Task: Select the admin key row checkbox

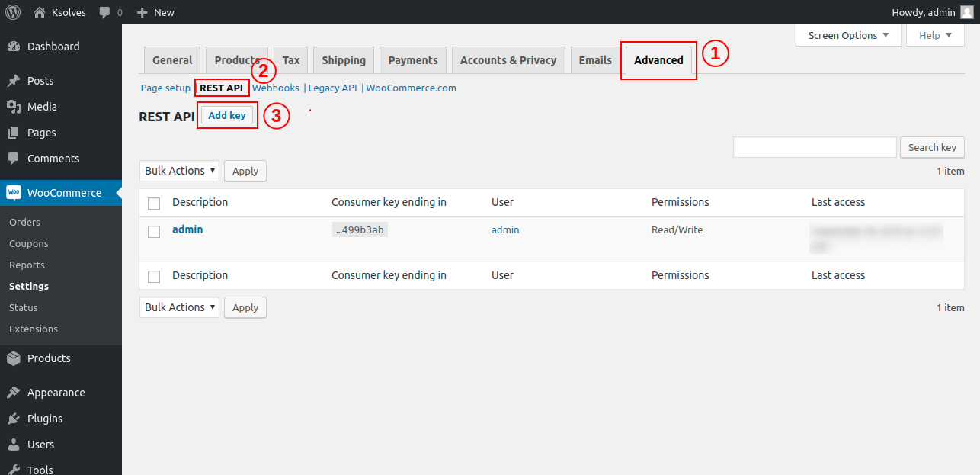Action: (154, 231)
